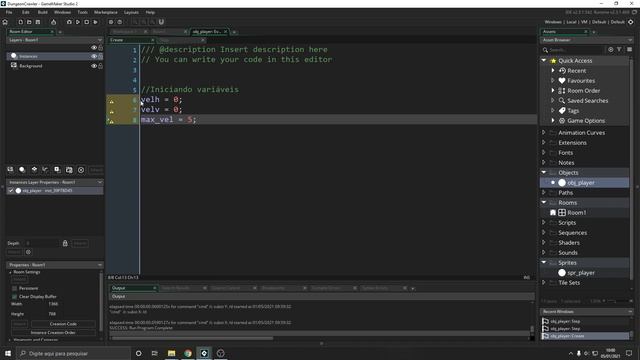This screenshot has width=640, height=360.
Task: Create new background layer icon
Action: (x=10, y=169)
